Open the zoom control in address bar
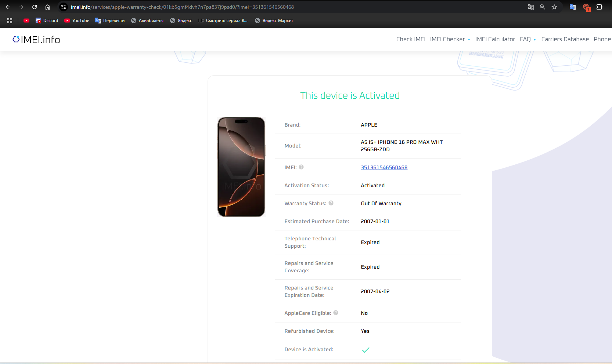612x364 pixels. 543,7
